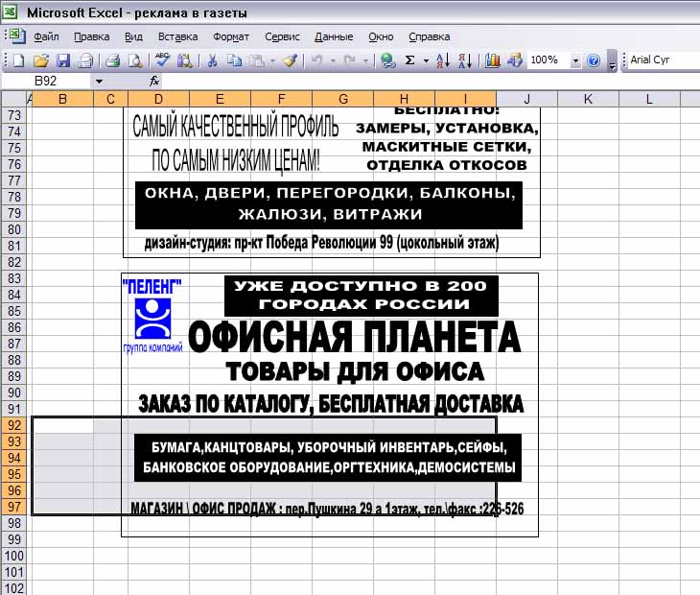Open the Redo history dropdown arrow
The image size is (700, 595).
pyautogui.click(x=365, y=60)
